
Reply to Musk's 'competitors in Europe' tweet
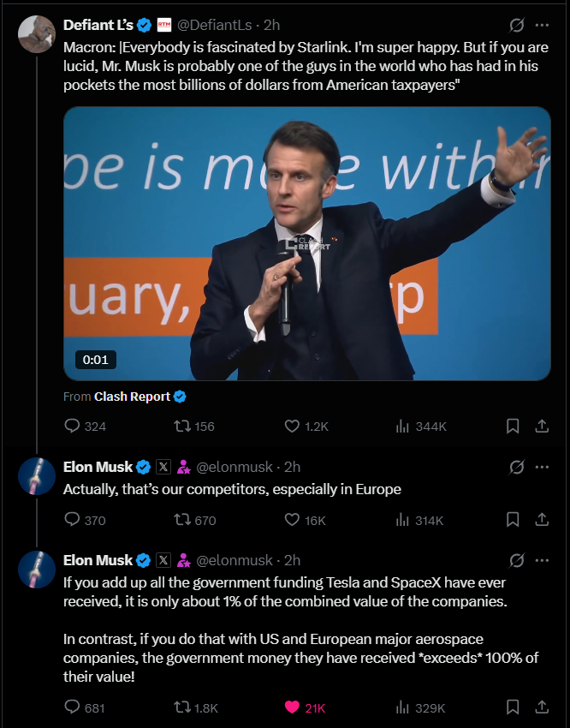[x=74, y=519]
